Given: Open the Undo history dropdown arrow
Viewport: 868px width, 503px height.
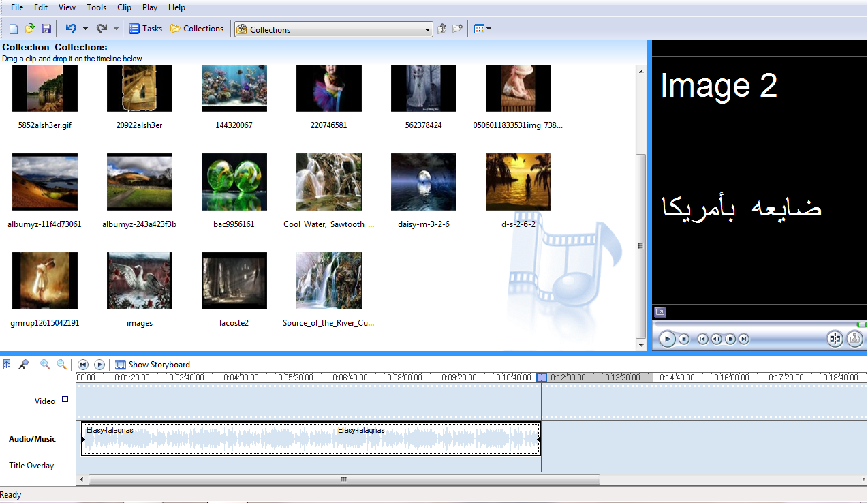Looking at the screenshot, I should coord(85,29).
